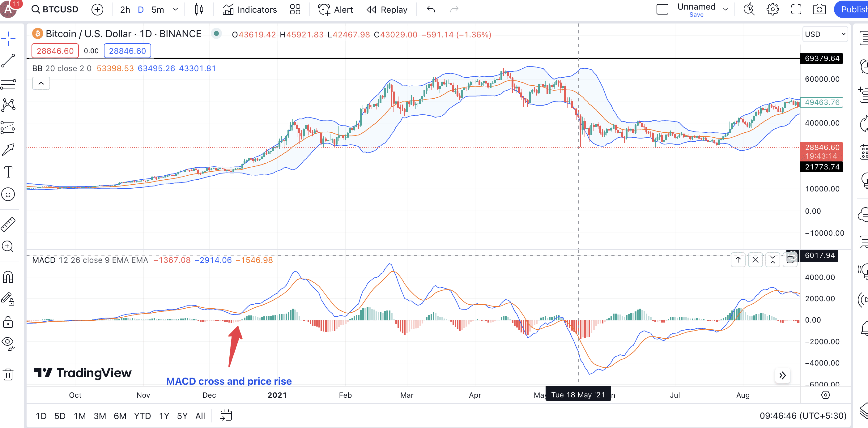The width and height of the screenshot is (868, 428).
Task: Toggle hide all drawings eye icon
Action: click(x=8, y=343)
